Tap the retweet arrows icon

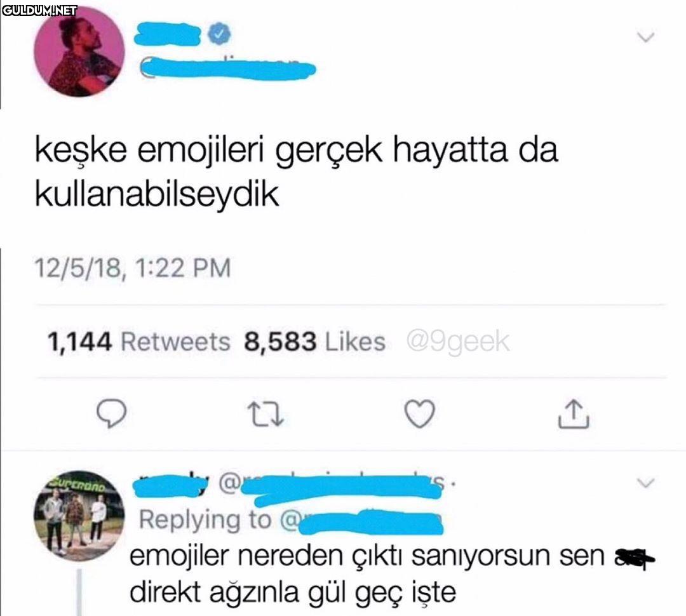(266, 414)
